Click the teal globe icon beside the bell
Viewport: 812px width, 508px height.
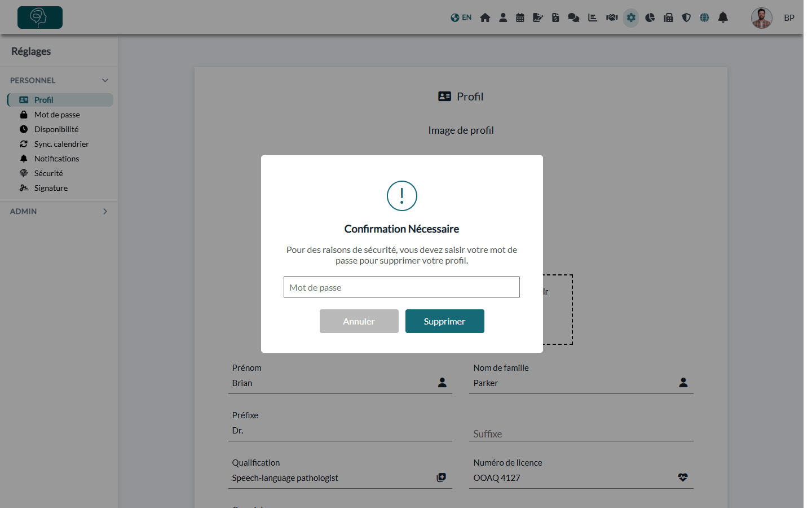coord(704,17)
